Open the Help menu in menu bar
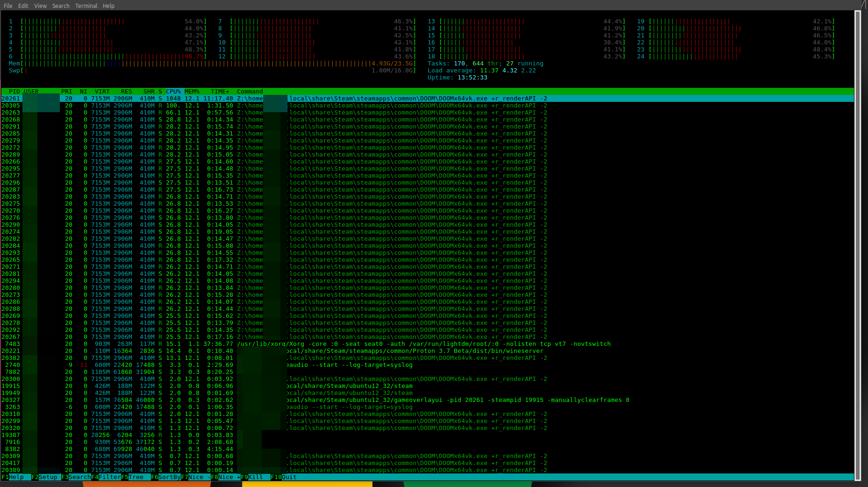868x487 pixels. click(108, 6)
